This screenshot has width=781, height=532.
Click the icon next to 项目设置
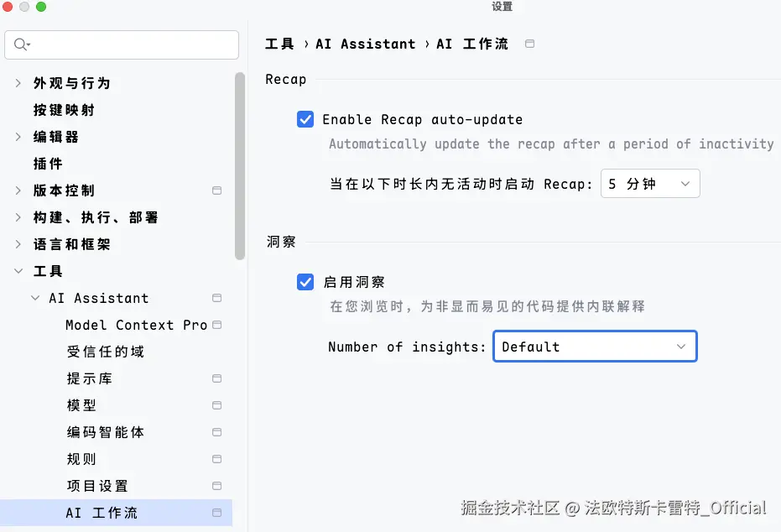216,486
